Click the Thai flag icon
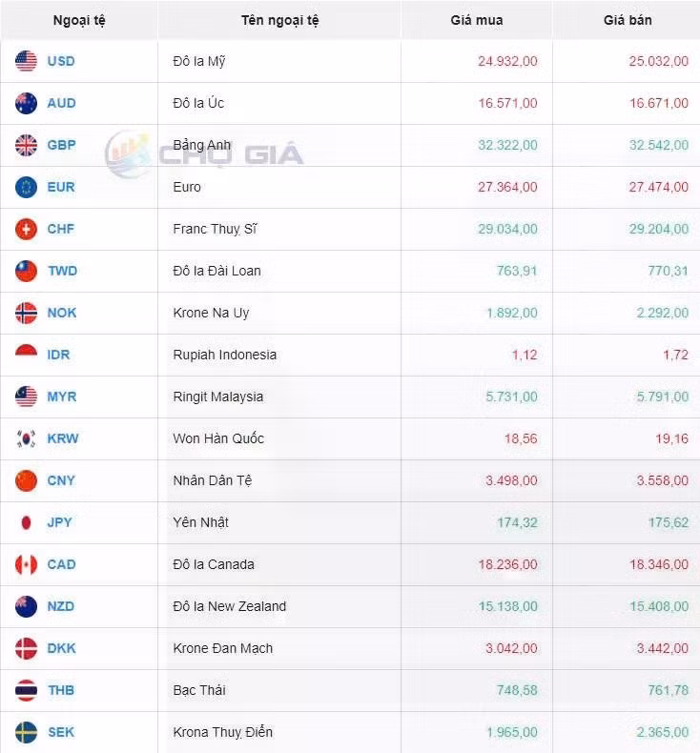Screen dimensions: 700x753 pyautogui.click(x=26, y=690)
